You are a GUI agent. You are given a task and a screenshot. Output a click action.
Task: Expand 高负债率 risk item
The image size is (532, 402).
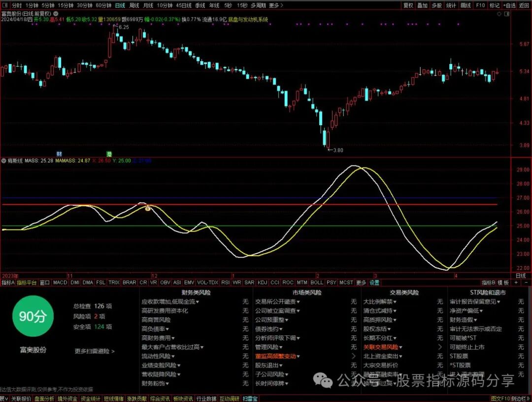pos(155,329)
